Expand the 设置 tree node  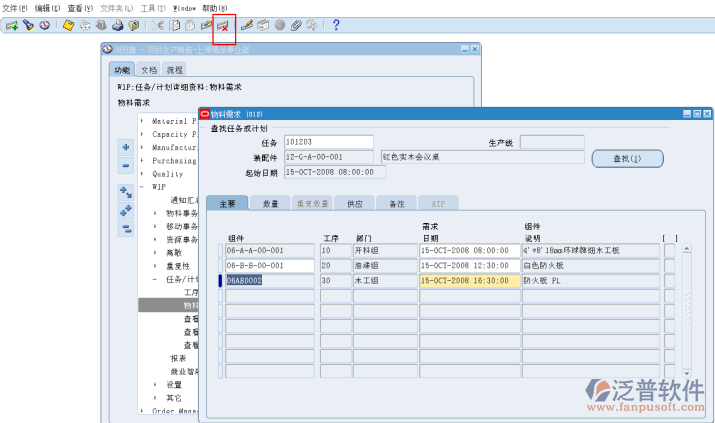(x=155, y=384)
